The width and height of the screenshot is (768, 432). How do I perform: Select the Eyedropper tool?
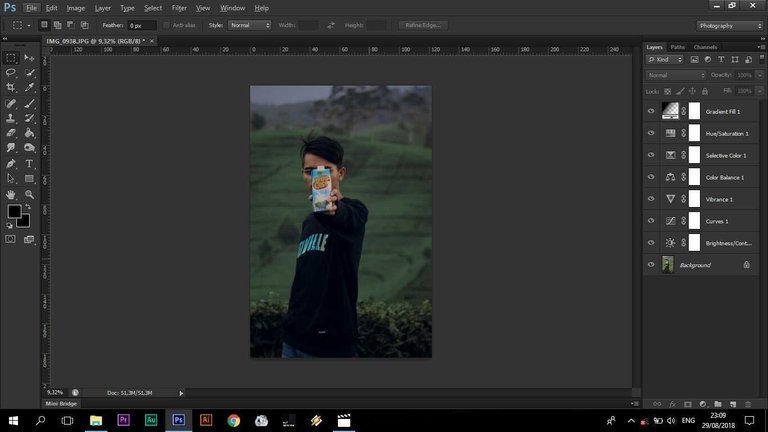click(x=29, y=88)
